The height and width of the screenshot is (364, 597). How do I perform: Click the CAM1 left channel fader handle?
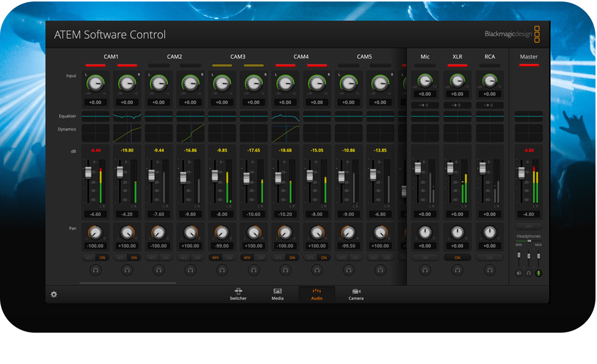pos(88,172)
